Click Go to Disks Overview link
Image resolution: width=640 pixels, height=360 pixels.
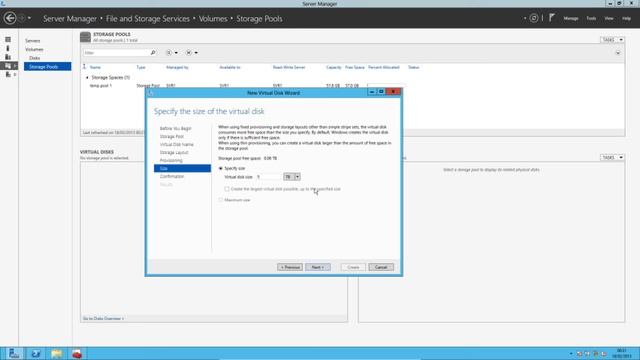coord(103,318)
